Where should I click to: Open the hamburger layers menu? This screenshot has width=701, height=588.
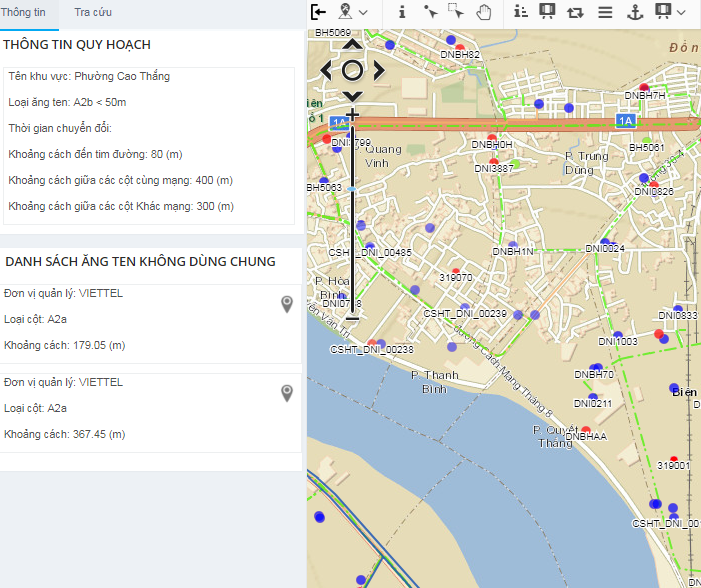click(604, 12)
